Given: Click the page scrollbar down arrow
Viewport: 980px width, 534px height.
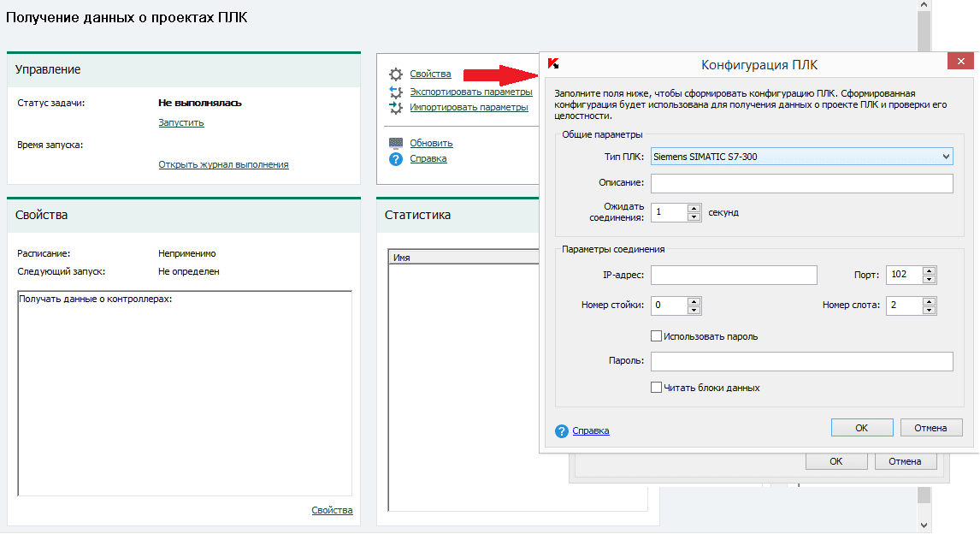Looking at the screenshot, I should coord(924,525).
